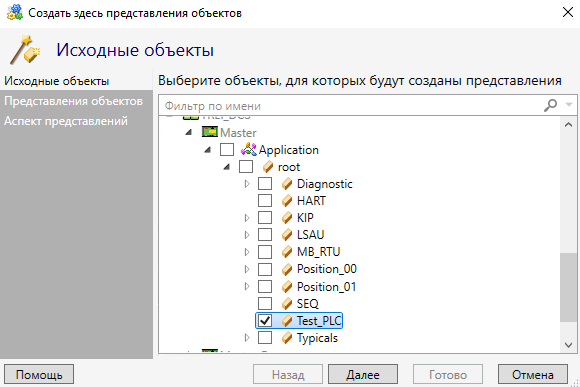Click the vertical scrollbar thumb
This screenshot has width=580, height=387.
click(569, 287)
